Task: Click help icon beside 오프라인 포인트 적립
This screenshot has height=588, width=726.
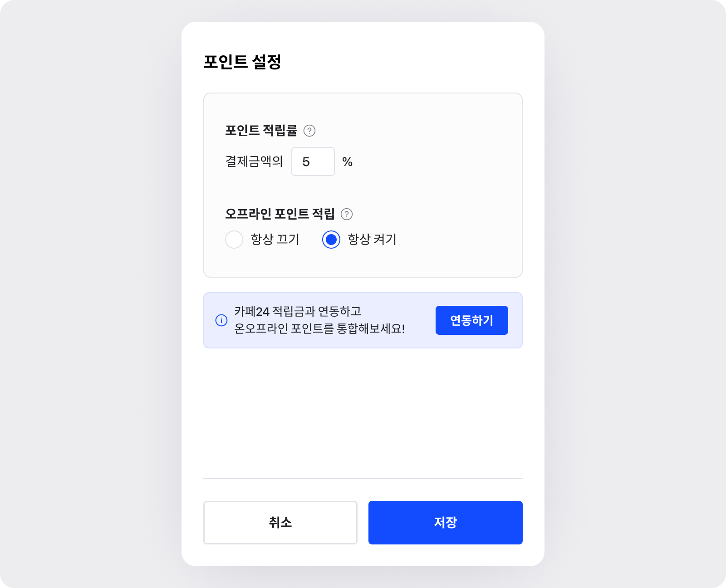Action: (x=347, y=214)
